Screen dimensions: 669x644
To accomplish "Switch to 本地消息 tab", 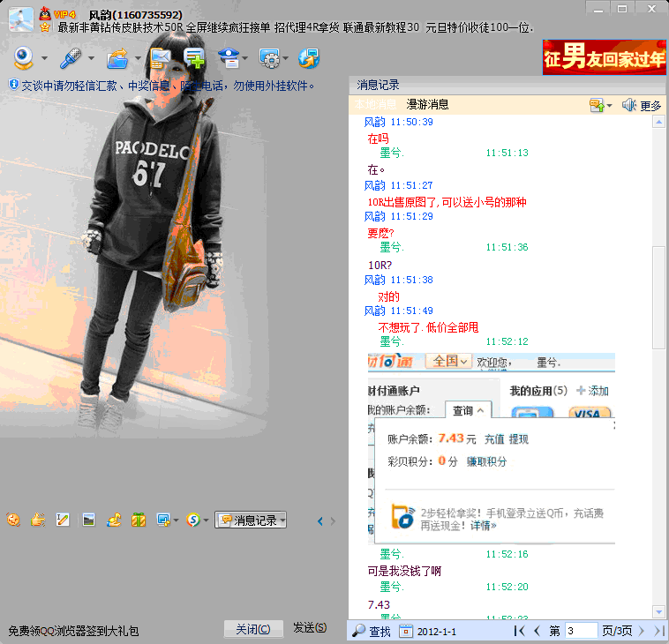I will 375,104.
